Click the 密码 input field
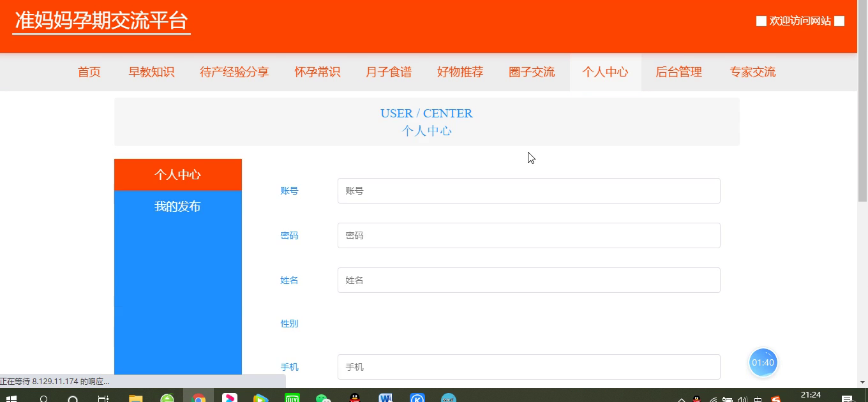868x402 pixels. (x=528, y=235)
